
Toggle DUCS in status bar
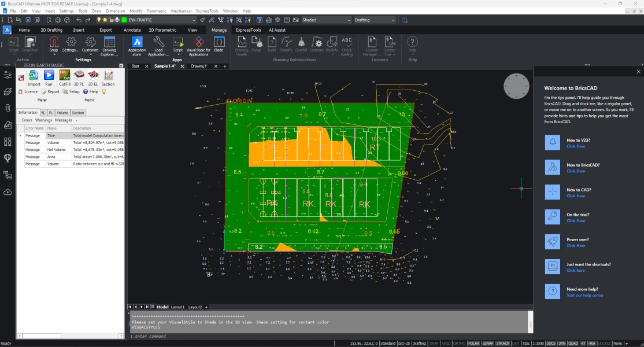[551, 344]
